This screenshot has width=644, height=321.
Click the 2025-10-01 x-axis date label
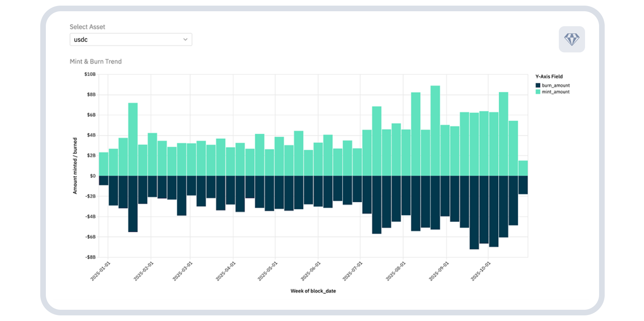(481, 271)
